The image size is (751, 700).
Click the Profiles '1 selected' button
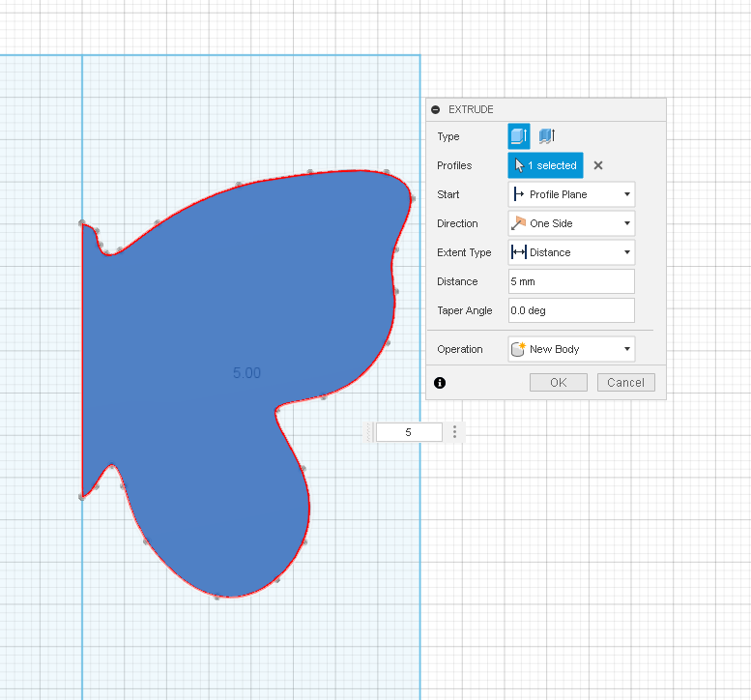[x=545, y=165]
